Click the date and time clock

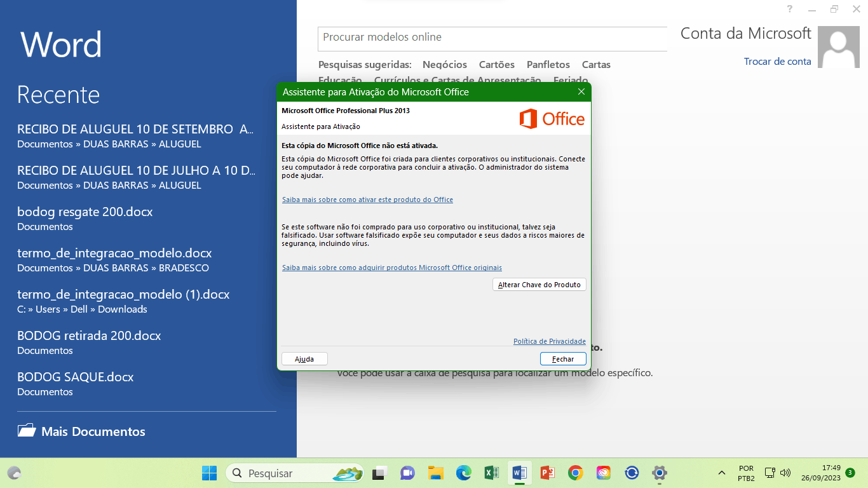coord(821,473)
